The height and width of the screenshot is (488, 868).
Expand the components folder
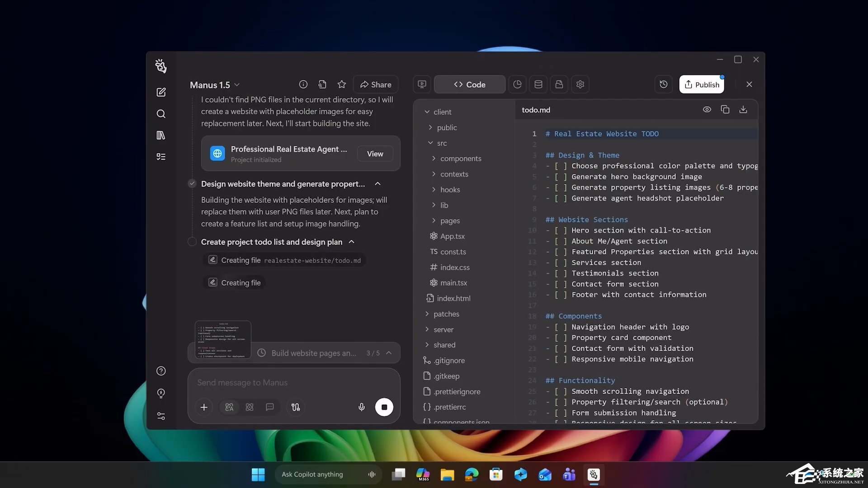434,159
